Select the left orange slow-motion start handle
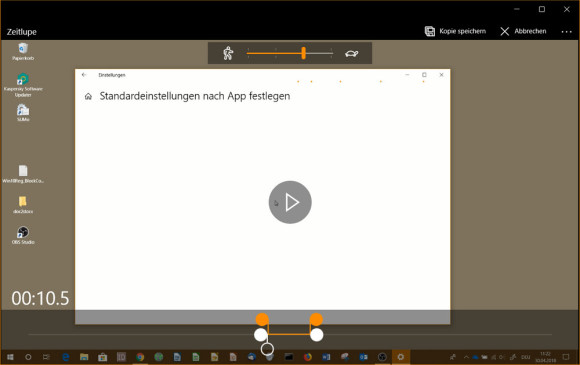 [262, 319]
